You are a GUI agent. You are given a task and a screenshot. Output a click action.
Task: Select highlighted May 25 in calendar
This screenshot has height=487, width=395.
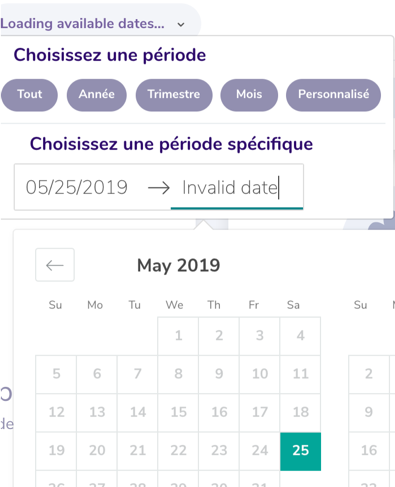coord(301,451)
